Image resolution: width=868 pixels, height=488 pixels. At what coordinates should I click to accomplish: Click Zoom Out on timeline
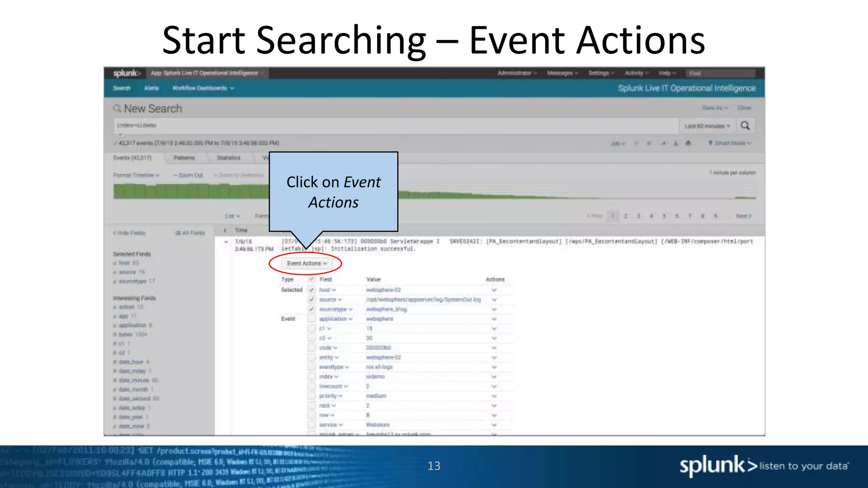pyautogui.click(x=188, y=175)
